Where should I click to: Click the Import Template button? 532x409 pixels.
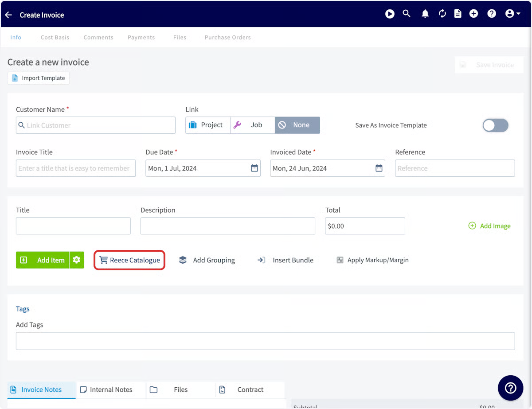click(x=39, y=78)
